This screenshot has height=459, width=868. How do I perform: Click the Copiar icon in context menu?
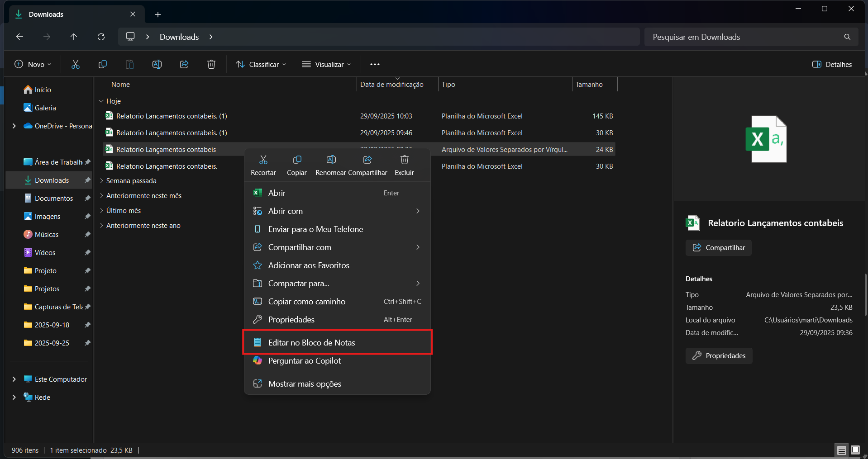297,160
